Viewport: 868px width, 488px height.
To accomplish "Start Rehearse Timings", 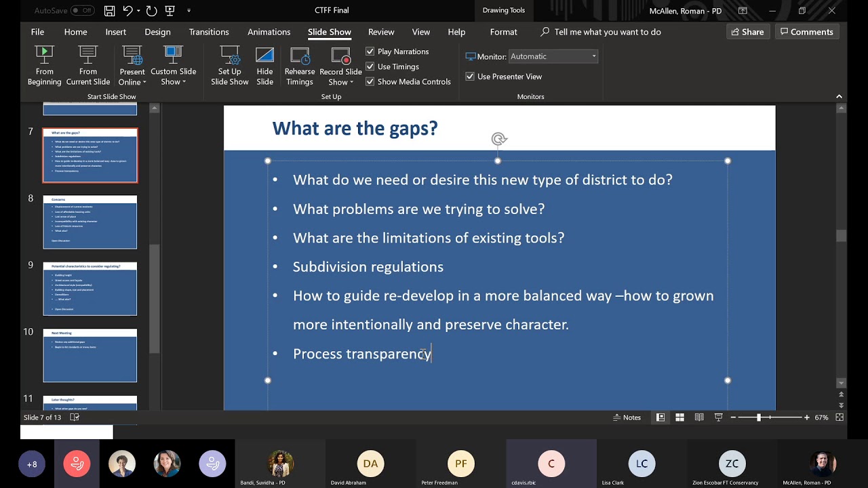I will (x=300, y=66).
